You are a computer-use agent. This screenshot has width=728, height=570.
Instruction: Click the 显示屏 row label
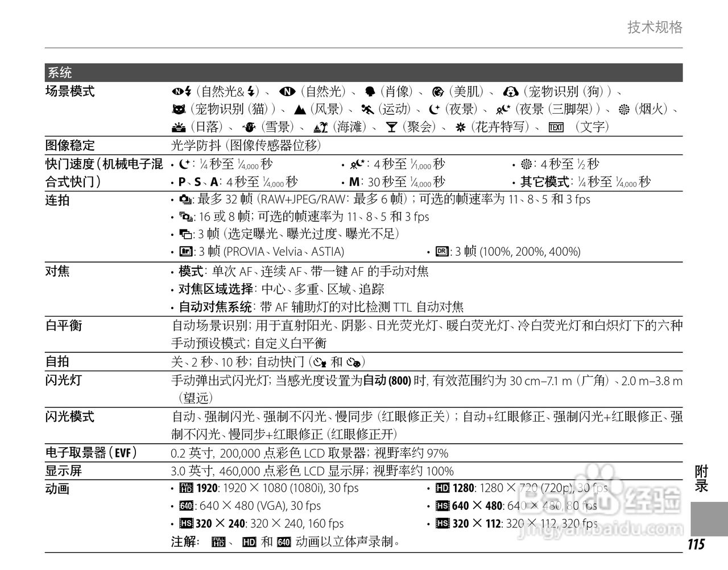pyautogui.click(x=64, y=471)
